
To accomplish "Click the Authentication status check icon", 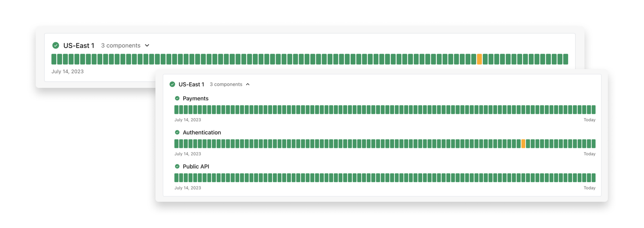I will pyautogui.click(x=177, y=132).
